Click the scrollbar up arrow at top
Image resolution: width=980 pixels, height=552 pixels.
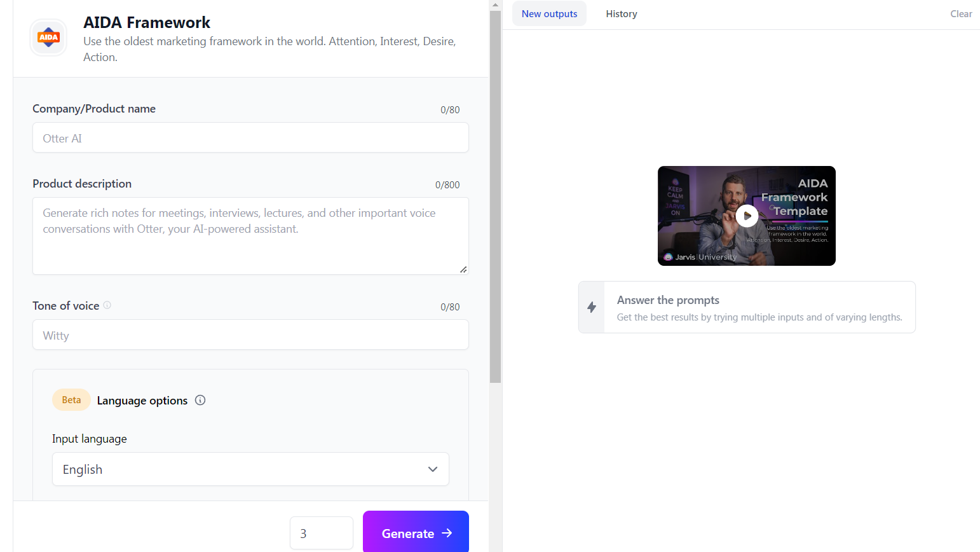pyautogui.click(x=495, y=4)
